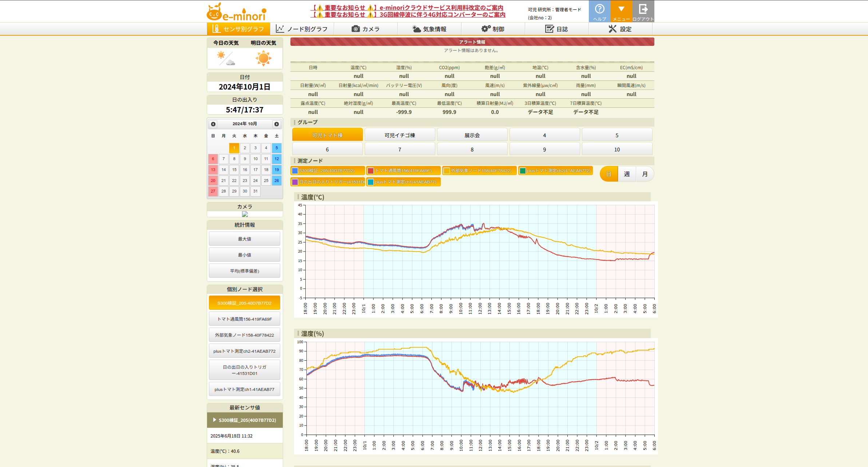Open the journal tab

pyautogui.click(x=556, y=29)
